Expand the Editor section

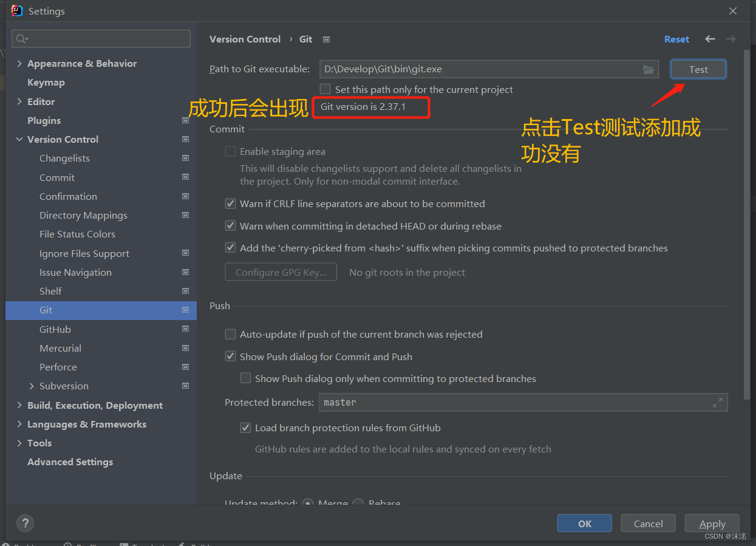coord(19,101)
